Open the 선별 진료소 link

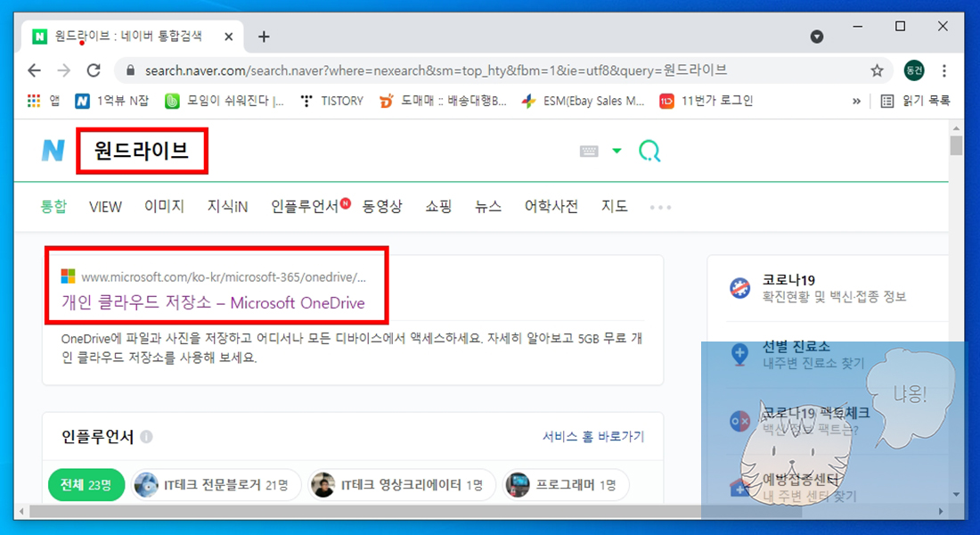[x=813, y=354]
